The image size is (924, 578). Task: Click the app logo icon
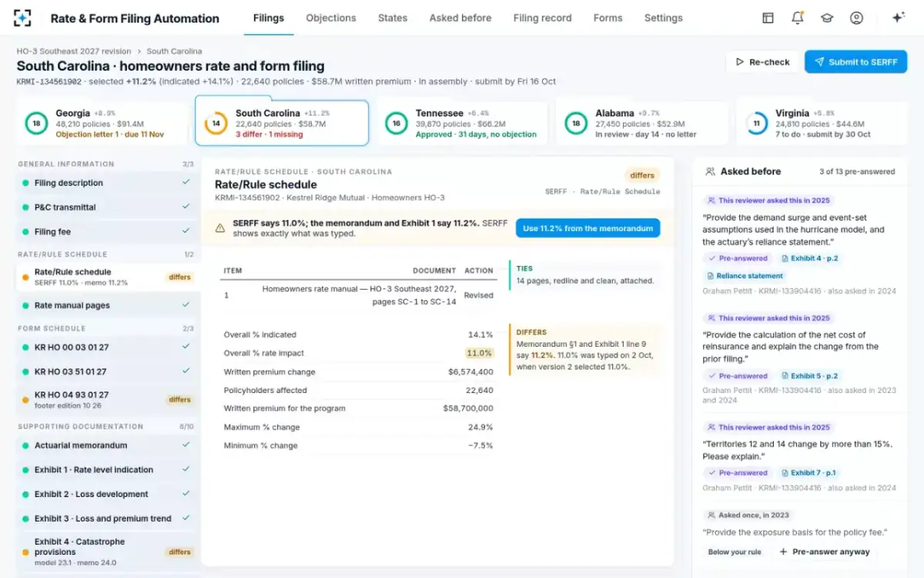pyautogui.click(x=22, y=18)
